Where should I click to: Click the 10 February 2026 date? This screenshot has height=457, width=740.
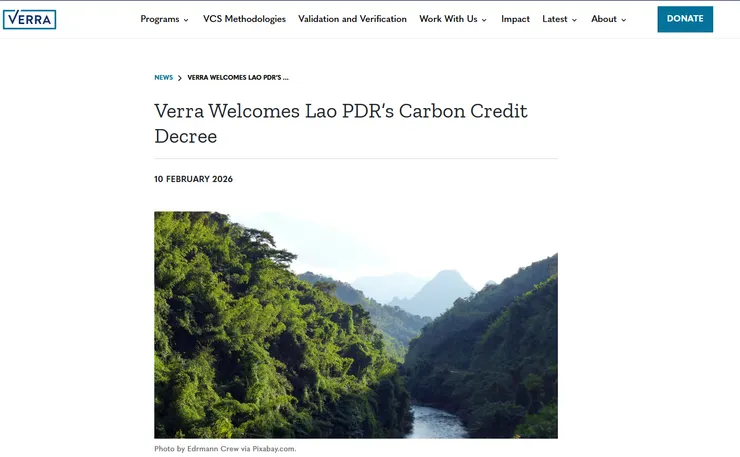(x=193, y=179)
